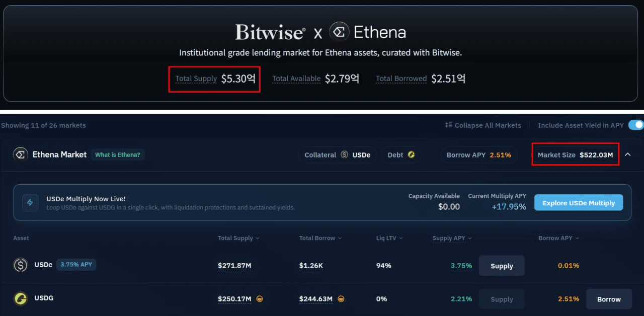Click Borrow button for USDG

pyautogui.click(x=609, y=299)
